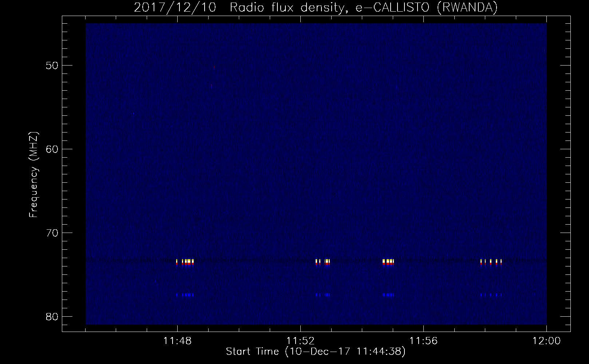Screen dimensions: 589x364
Task: Click the bright burst near 11:55
Action: 388,263
